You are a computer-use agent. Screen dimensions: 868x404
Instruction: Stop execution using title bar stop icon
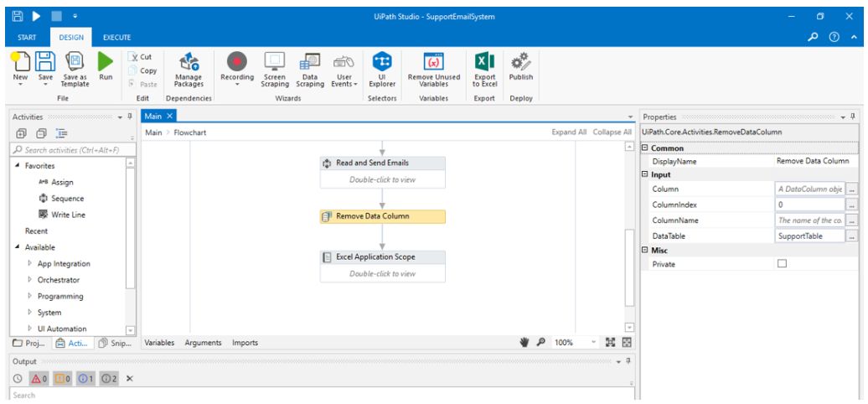(x=56, y=17)
